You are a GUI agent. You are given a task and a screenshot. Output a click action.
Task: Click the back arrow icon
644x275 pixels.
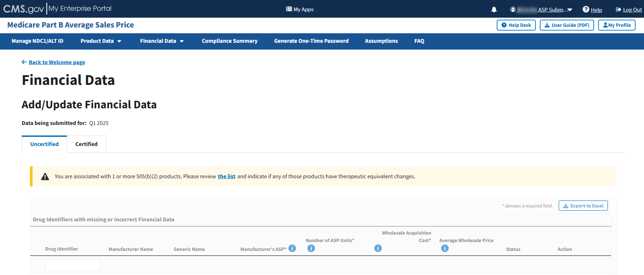pos(24,62)
